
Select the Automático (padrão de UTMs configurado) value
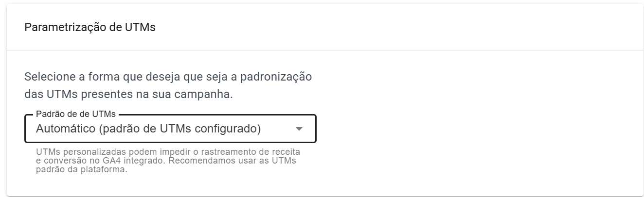pos(148,129)
